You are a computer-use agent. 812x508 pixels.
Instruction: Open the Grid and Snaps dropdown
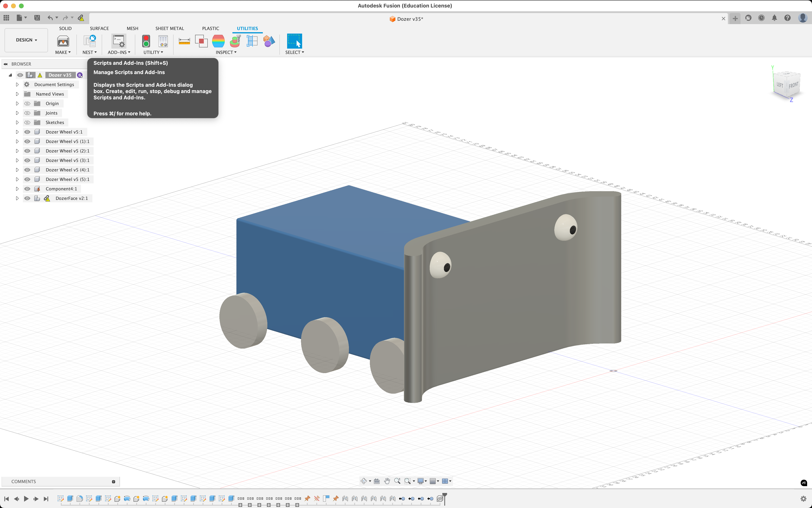click(435, 481)
